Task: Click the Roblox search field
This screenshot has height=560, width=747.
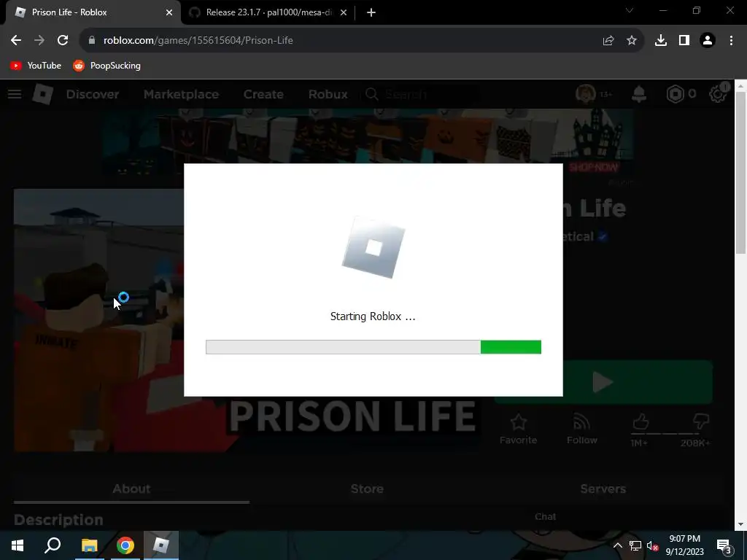Action: [x=422, y=94]
